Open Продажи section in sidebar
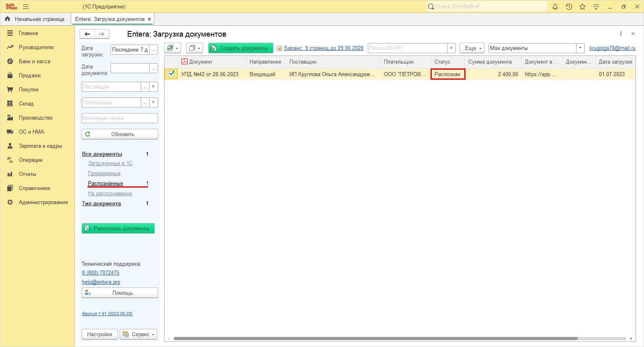 (x=37, y=76)
